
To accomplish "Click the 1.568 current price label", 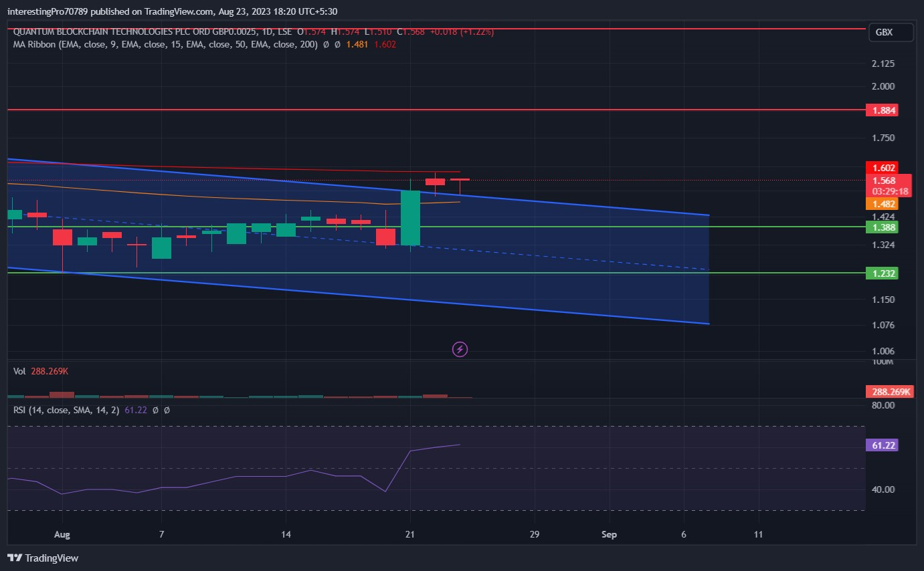I will (889, 181).
